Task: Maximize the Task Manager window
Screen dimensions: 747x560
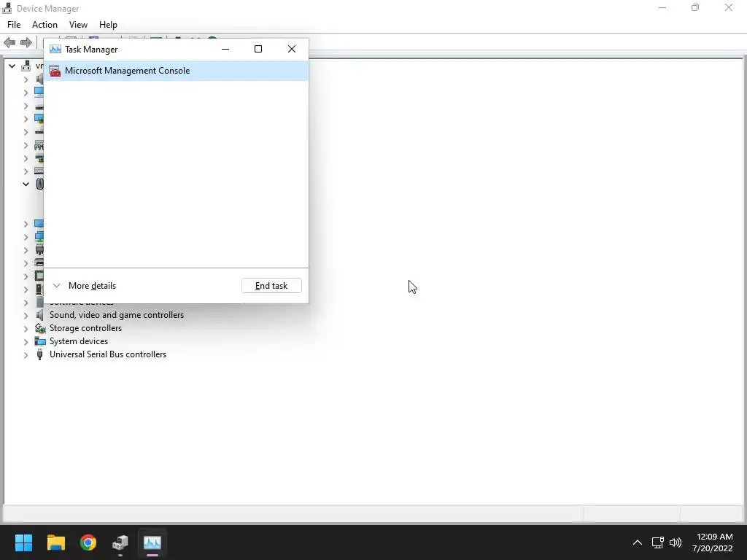Action: click(x=258, y=49)
